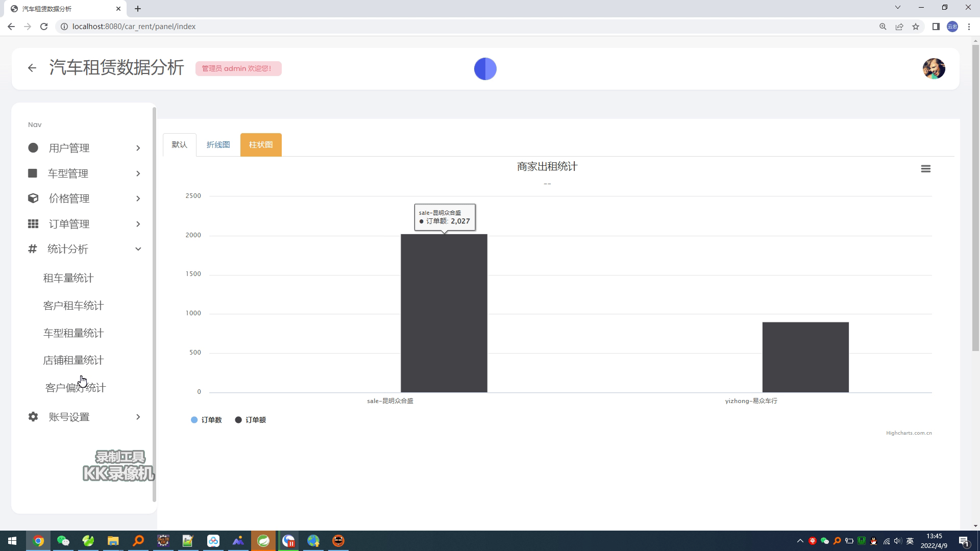Click the forward navigation arrow

(28, 27)
